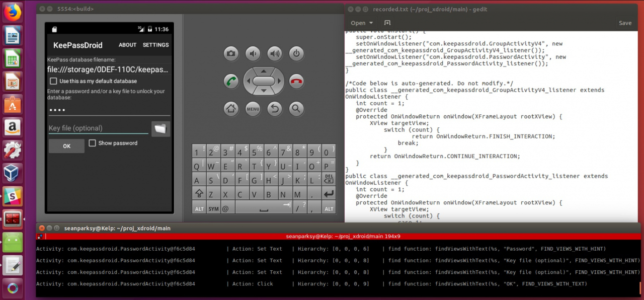Click the red end-call button on emulator
The image size is (644, 300).
[296, 81]
